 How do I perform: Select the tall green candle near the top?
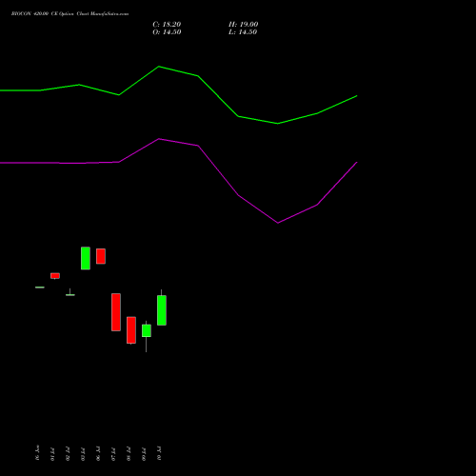tap(86, 258)
